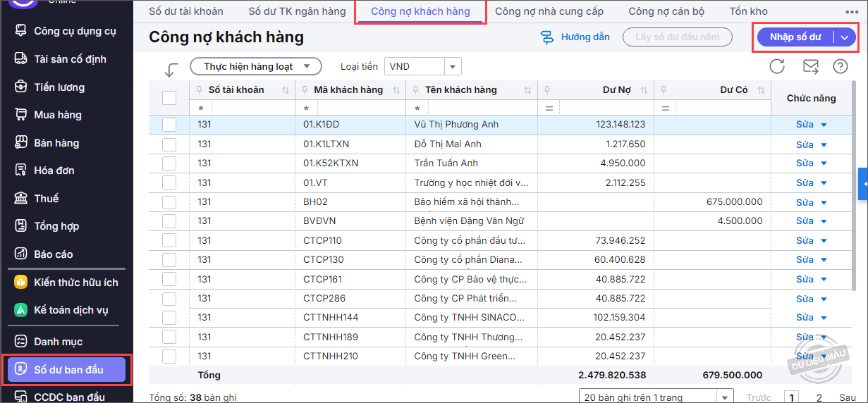868x403 pixels.
Task: Click the Hóa đơn sidebar icon
Action: (x=21, y=170)
